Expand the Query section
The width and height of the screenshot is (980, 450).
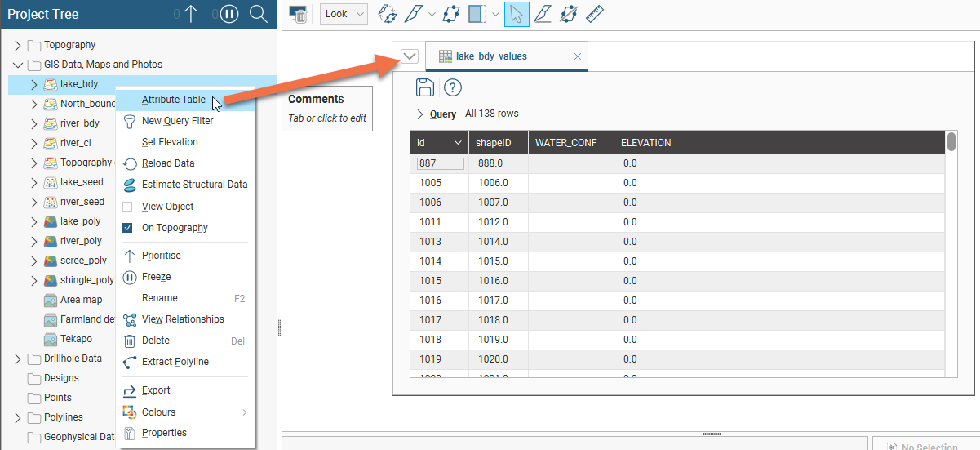click(420, 114)
